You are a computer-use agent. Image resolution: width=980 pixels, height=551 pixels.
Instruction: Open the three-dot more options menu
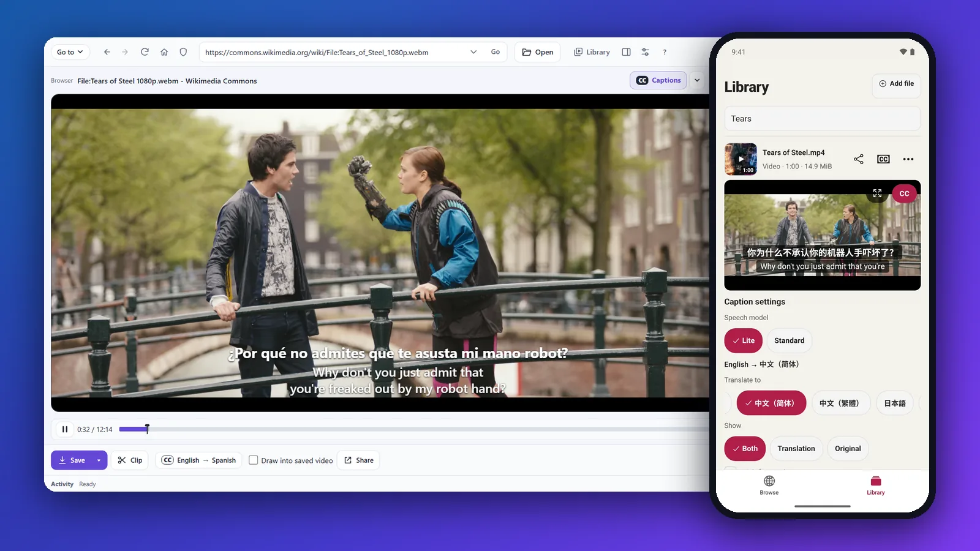908,159
